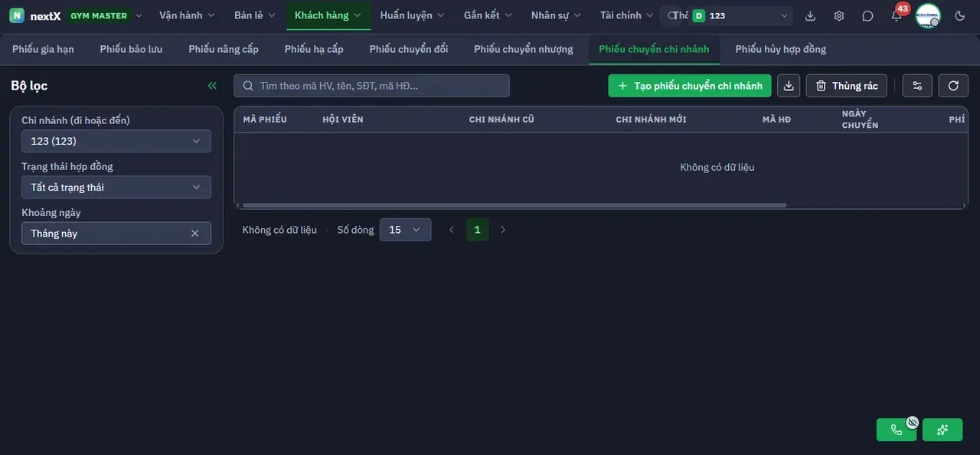This screenshot has height=455, width=980.
Task: Click the header download icon
Action: [x=811, y=15]
